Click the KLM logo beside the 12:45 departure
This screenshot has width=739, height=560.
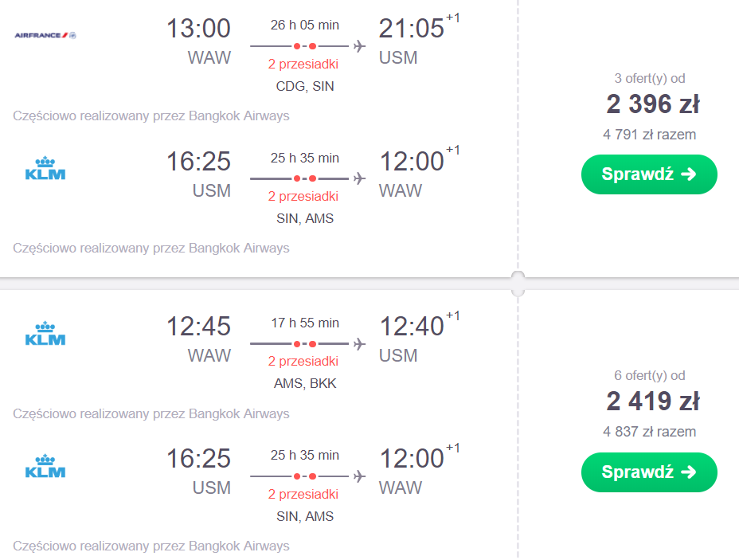[45, 334]
